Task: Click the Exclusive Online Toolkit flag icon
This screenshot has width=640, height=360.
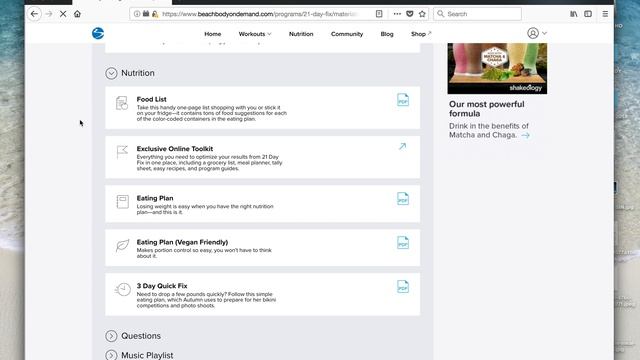Action: point(122,152)
